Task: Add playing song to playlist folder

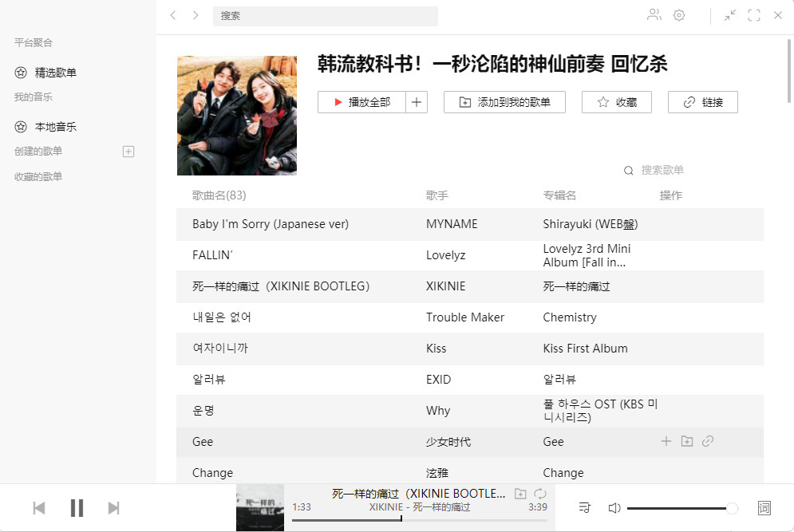Action: click(x=520, y=493)
